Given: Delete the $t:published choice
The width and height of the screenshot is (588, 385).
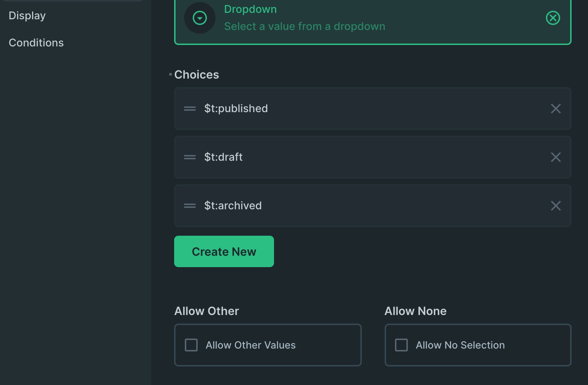Looking at the screenshot, I should (556, 109).
